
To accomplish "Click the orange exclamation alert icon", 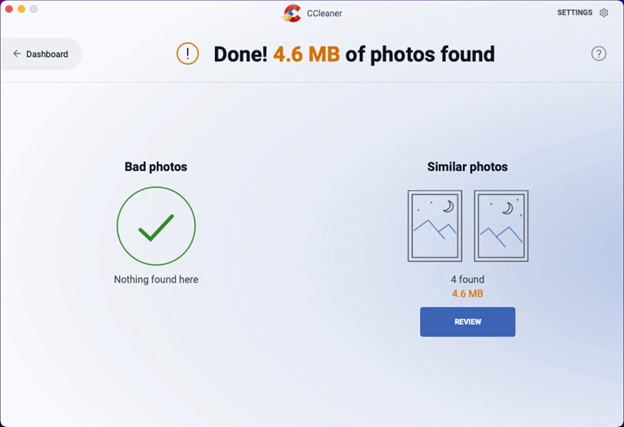I will [187, 54].
